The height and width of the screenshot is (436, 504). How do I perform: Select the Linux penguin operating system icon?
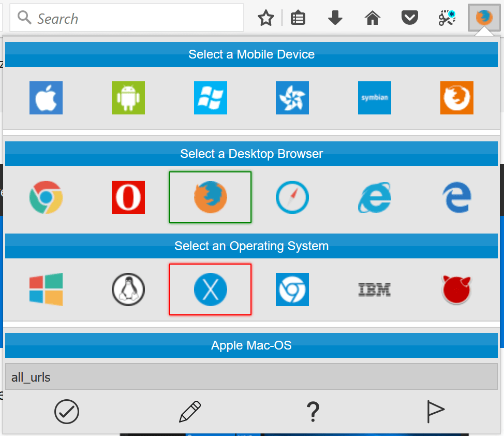128,289
